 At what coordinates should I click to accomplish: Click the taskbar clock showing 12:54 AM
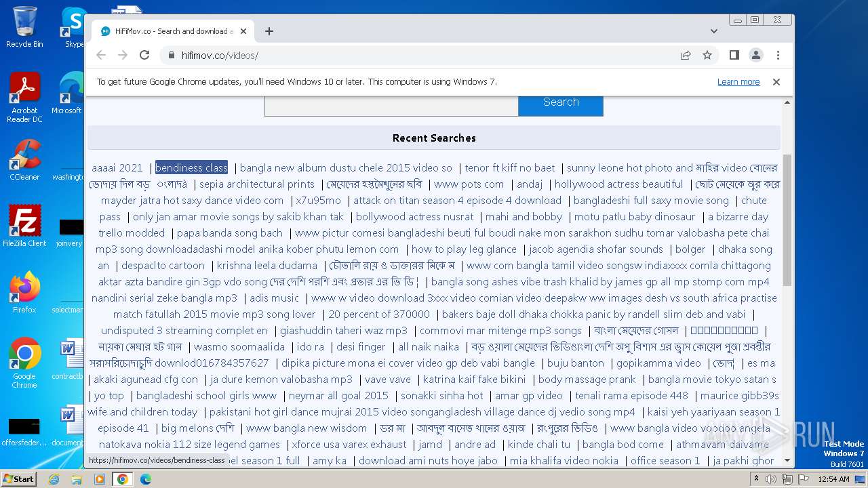[833, 479]
